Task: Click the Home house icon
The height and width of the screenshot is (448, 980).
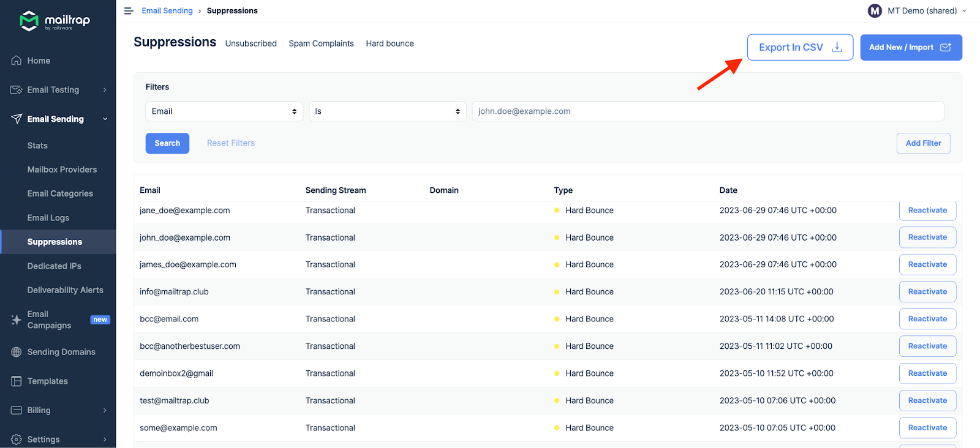Action: coord(17,61)
